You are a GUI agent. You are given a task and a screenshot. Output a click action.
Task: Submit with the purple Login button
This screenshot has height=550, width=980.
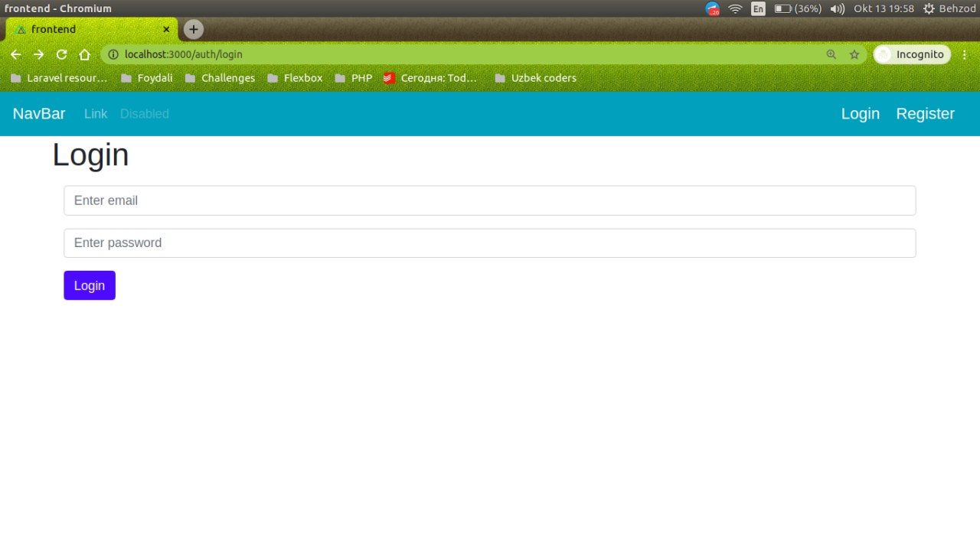click(90, 285)
